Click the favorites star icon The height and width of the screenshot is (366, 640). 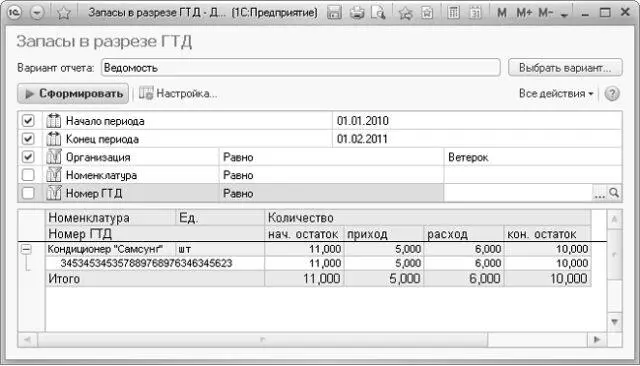click(x=63, y=13)
